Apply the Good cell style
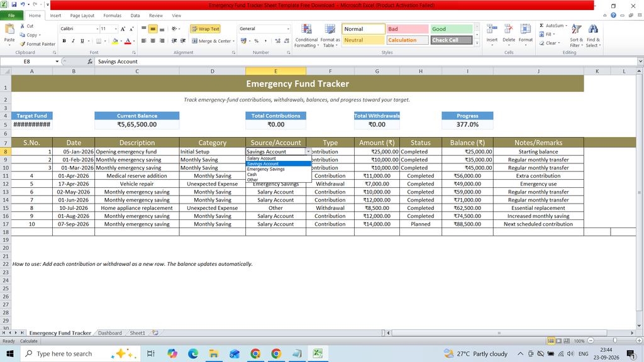This screenshot has height=362, width=644. 452,29
